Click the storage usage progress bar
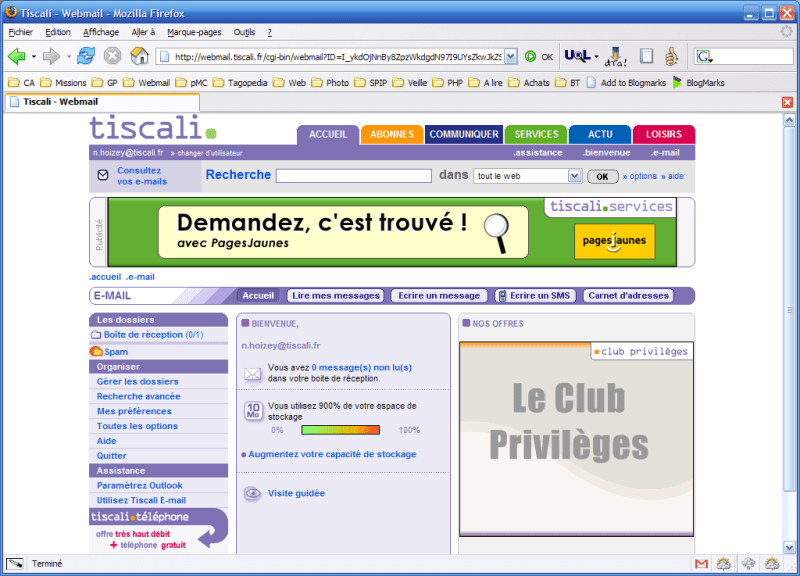Screen dimensions: 800x576 coord(341,430)
